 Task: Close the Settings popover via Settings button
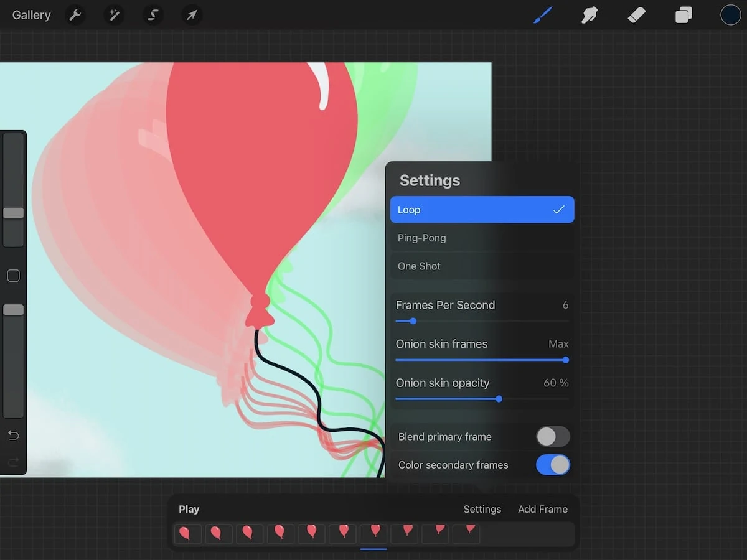pos(482,509)
